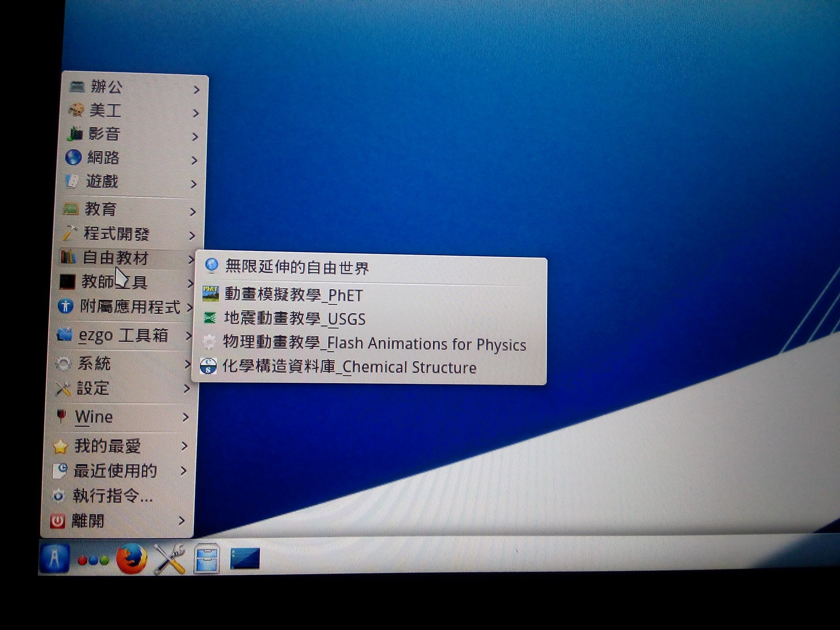Click the KDE application launcher icon
The height and width of the screenshot is (630, 840).
coord(54,558)
